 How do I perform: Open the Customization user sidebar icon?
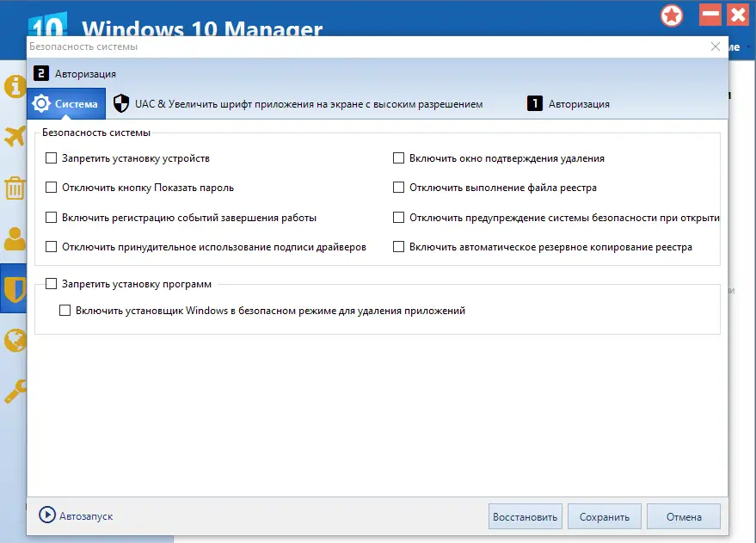[15, 238]
